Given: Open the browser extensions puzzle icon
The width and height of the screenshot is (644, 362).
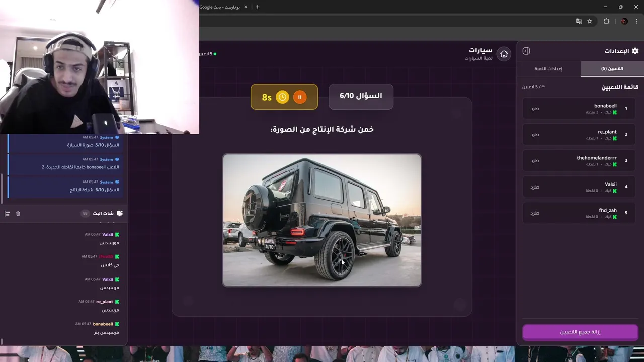Looking at the screenshot, I should pyautogui.click(x=606, y=21).
